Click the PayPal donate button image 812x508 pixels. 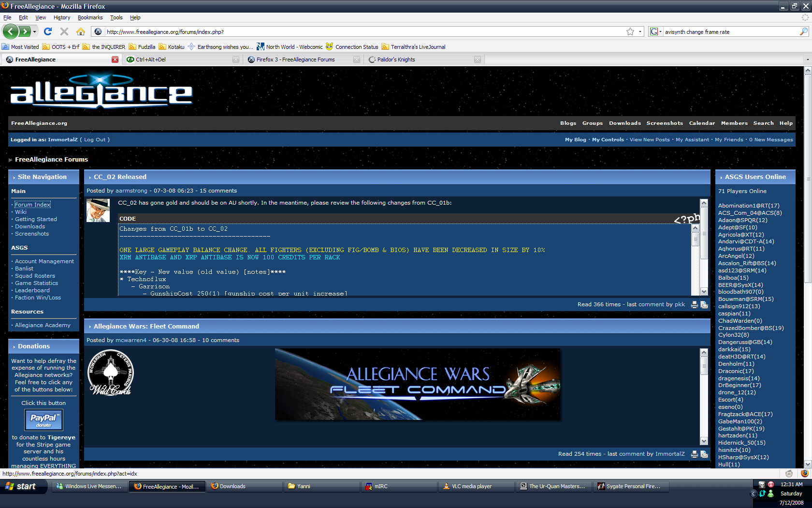[x=43, y=419]
